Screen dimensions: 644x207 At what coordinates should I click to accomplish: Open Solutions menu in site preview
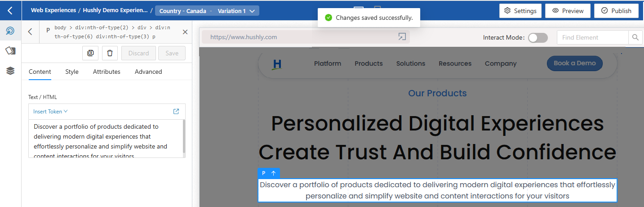[x=411, y=63]
